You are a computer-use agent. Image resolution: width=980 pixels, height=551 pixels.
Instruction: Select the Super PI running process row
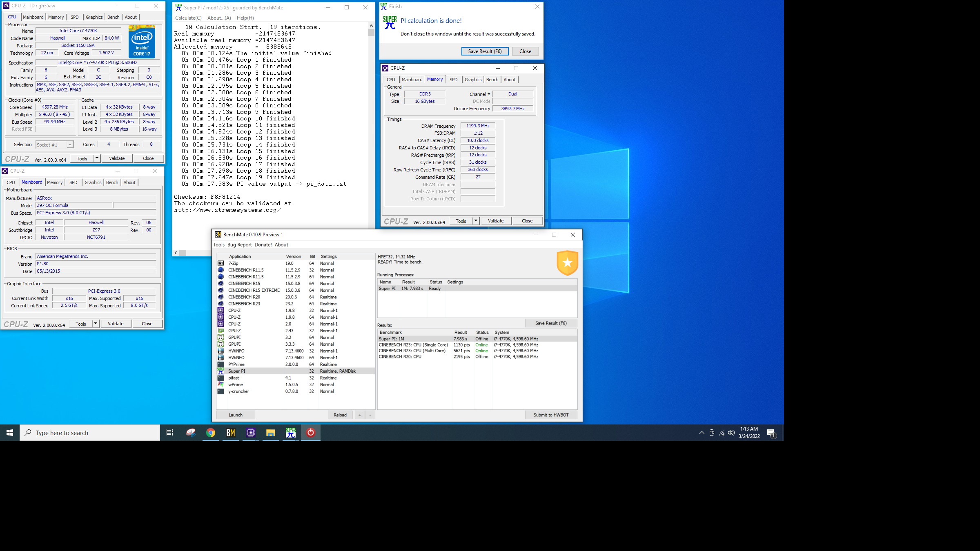(x=477, y=289)
